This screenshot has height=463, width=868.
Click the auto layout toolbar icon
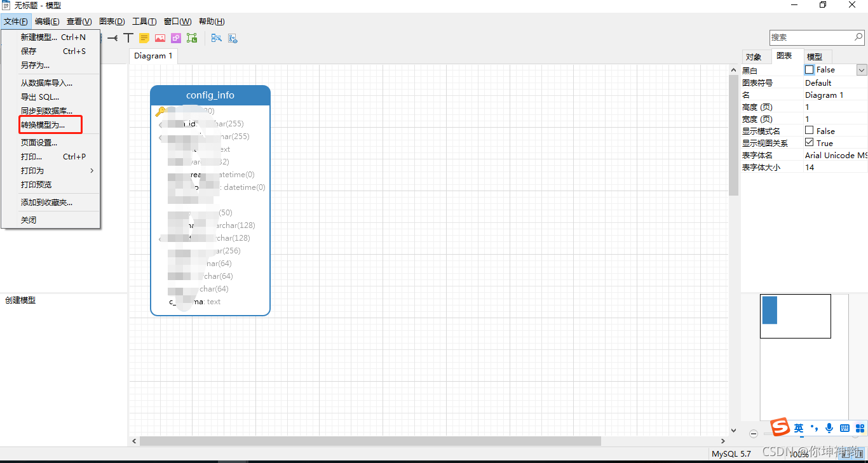[x=217, y=38]
